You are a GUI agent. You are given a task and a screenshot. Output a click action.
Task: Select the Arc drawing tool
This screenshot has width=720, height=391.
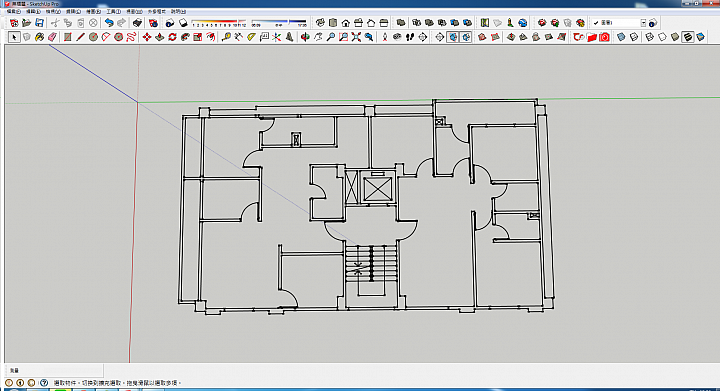[x=106, y=37]
